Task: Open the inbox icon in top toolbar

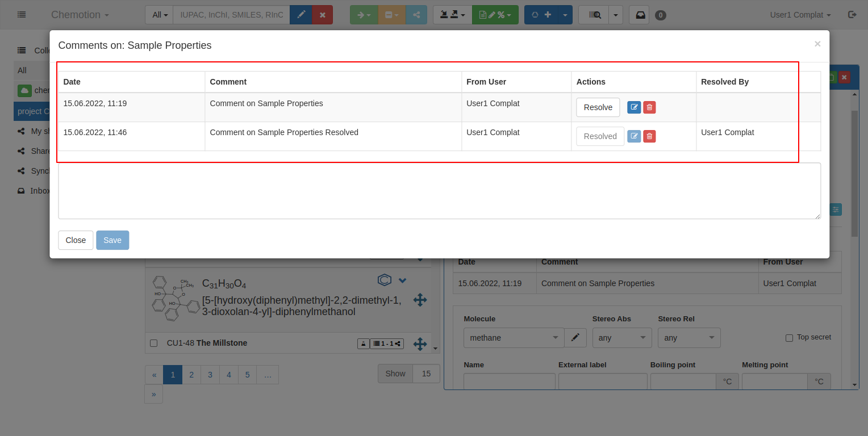Action: pos(640,15)
